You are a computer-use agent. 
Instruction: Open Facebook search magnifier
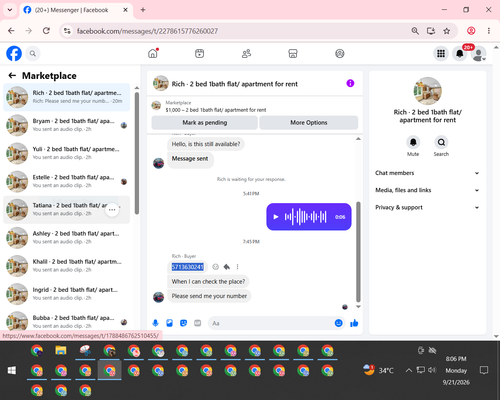[33, 53]
